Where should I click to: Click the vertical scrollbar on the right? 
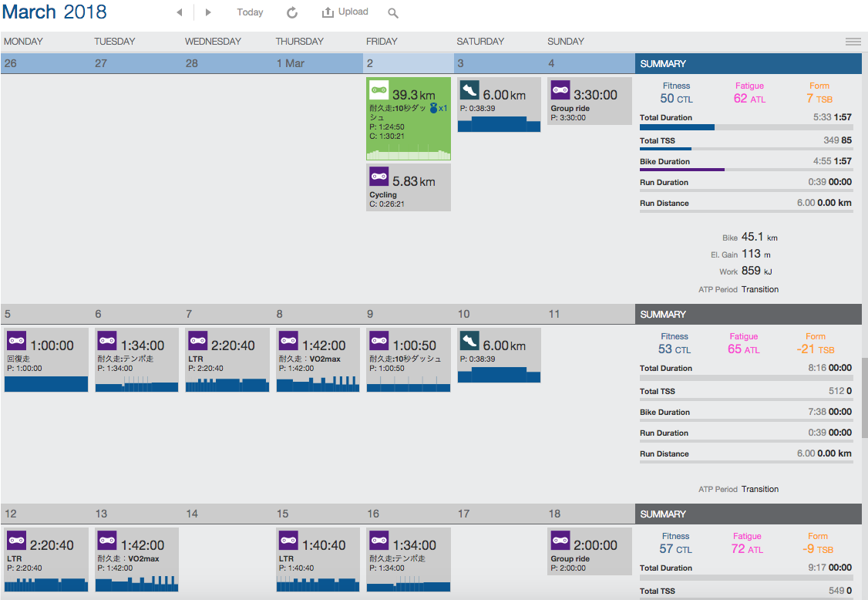[x=864, y=409]
